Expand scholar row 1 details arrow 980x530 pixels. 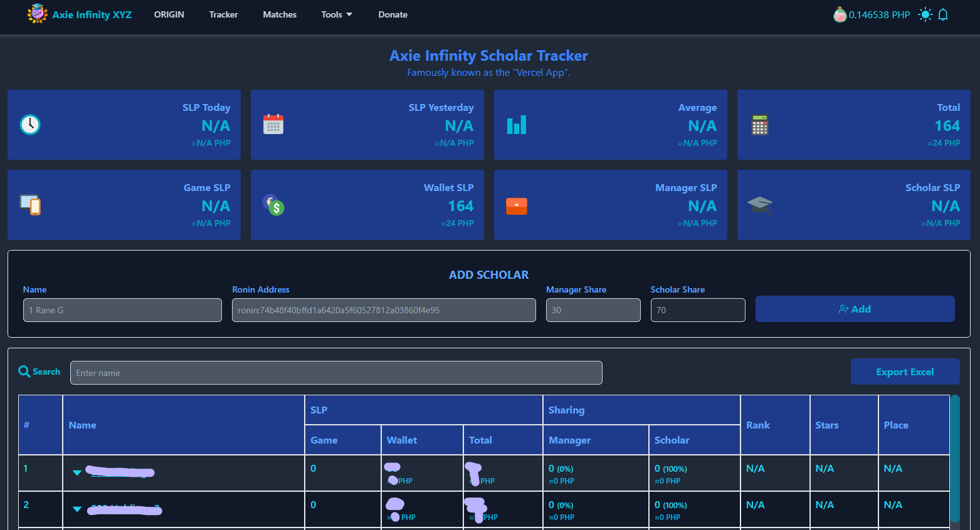pos(77,472)
